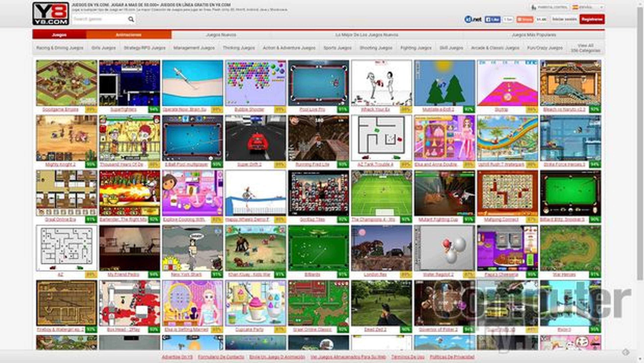The width and height of the screenshot is (644, 363).
Task: Click the Cupcake Party title link
Action: click(x=249, y=330)
